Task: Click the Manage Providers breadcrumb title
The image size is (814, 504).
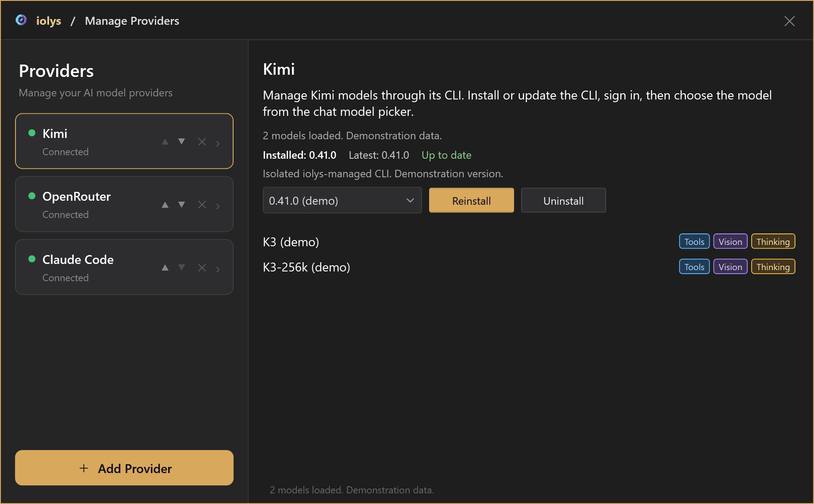Action: click(x=132, y=21)
